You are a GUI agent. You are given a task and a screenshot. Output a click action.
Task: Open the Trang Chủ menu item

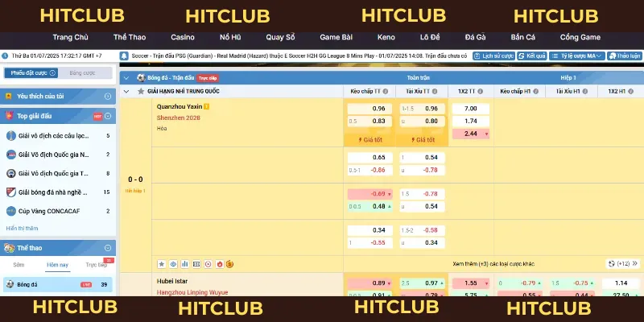pyautogui.click(x=70, y=37)
